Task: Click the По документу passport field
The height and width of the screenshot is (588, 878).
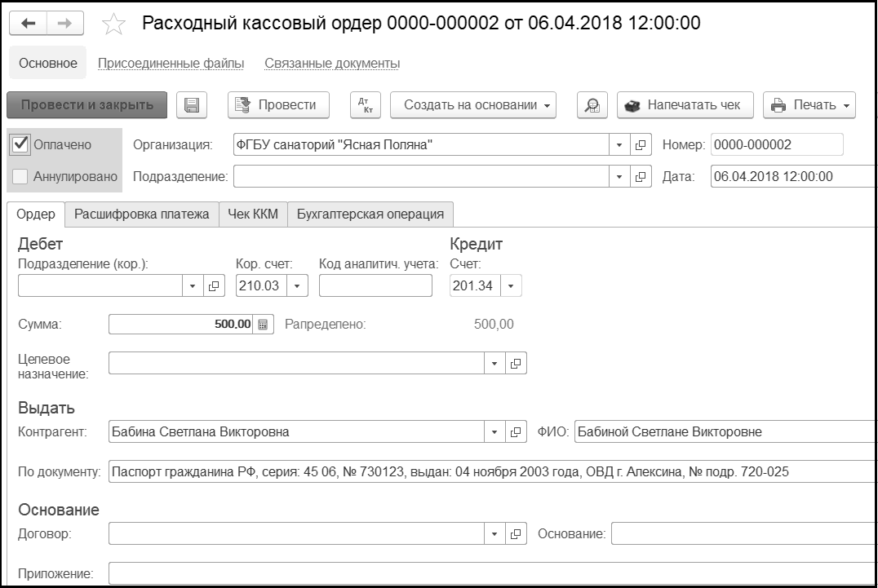Action: click(493, 471)
